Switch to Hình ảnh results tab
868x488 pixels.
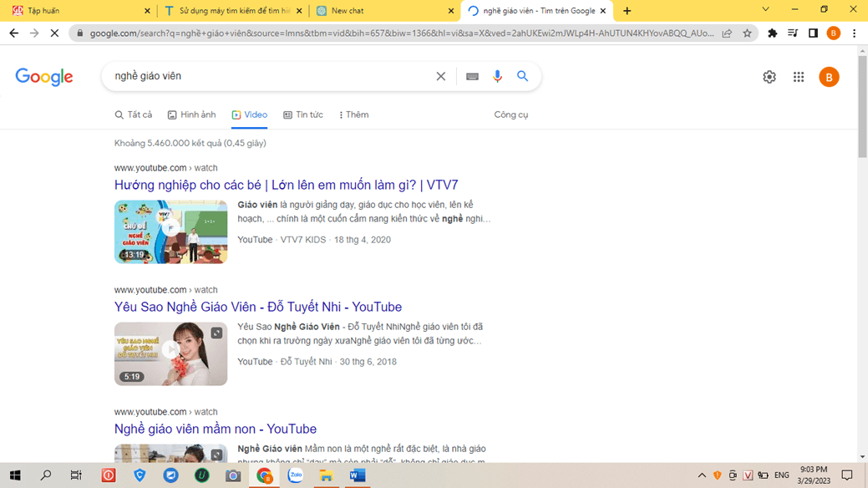point(191,114)
